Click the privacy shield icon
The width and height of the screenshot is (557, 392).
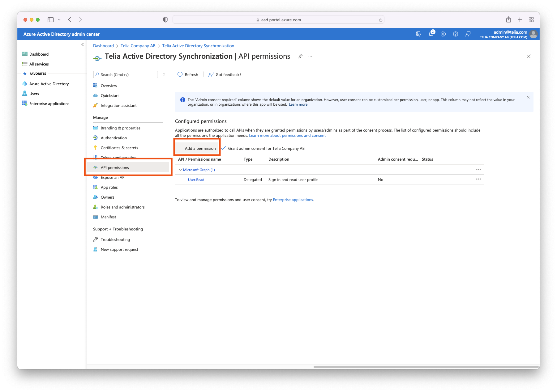tap(165, 19)
